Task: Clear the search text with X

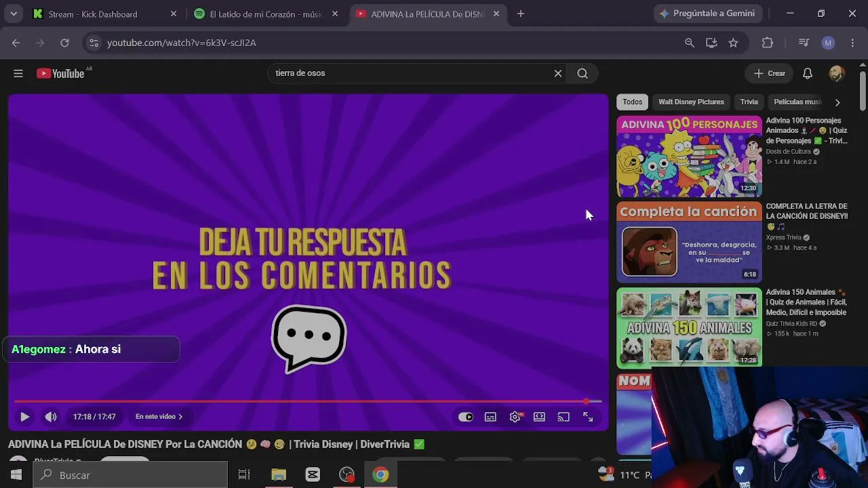Action: point(558,73)
